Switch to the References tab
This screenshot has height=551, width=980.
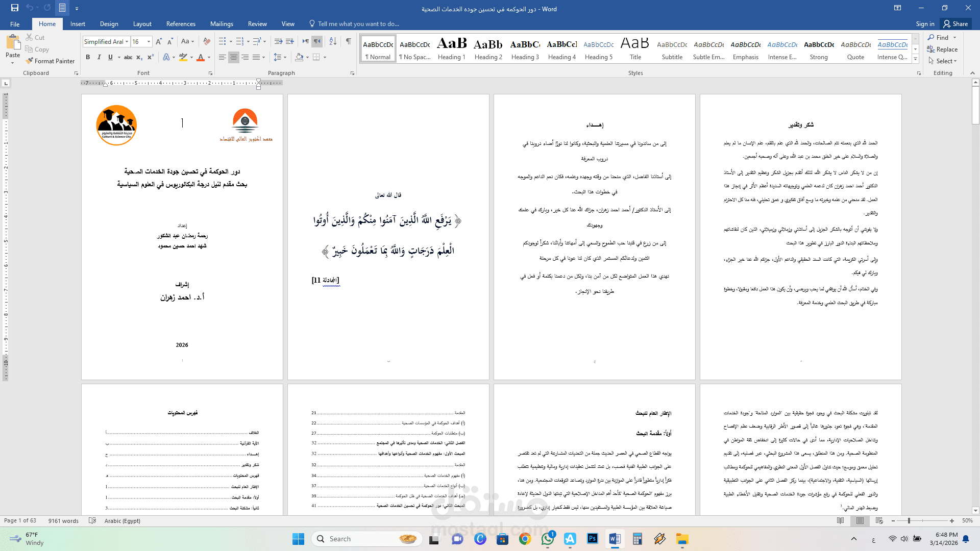pyautogui.click(x=181, y=24)
